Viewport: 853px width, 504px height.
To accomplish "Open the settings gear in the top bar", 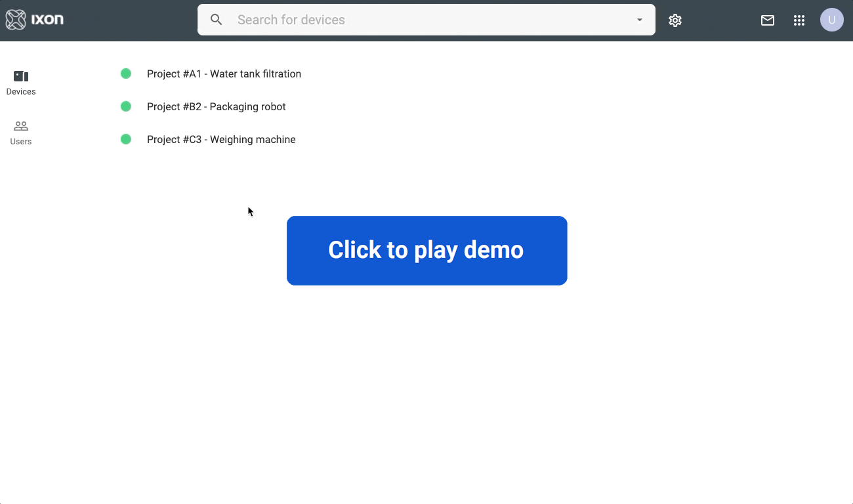I will (x=675, y=20).
